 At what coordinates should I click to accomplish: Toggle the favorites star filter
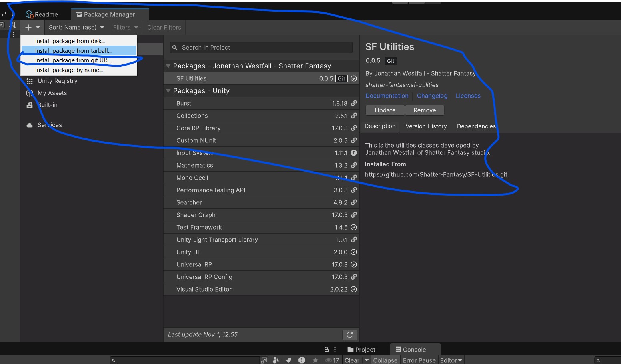315,360
